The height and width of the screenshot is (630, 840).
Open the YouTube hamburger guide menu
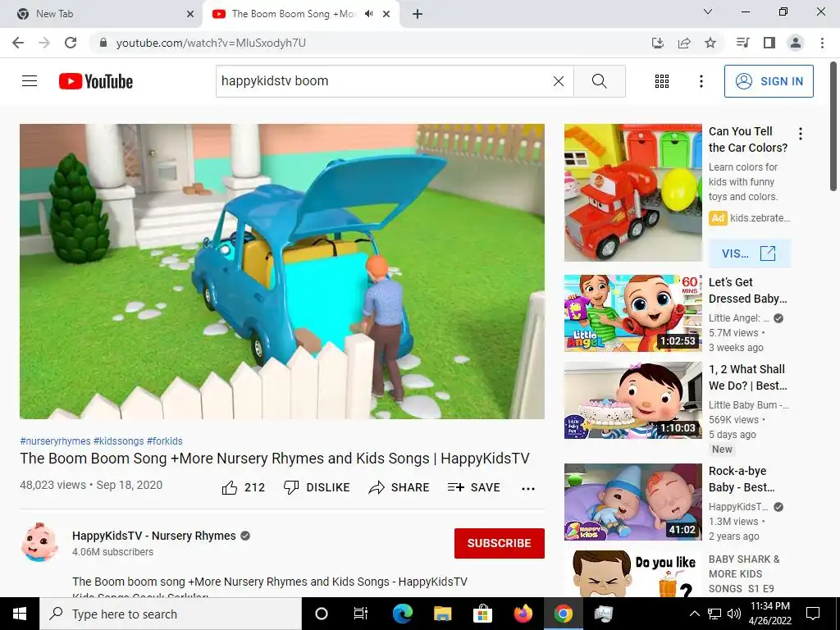[x=30, y=81]
